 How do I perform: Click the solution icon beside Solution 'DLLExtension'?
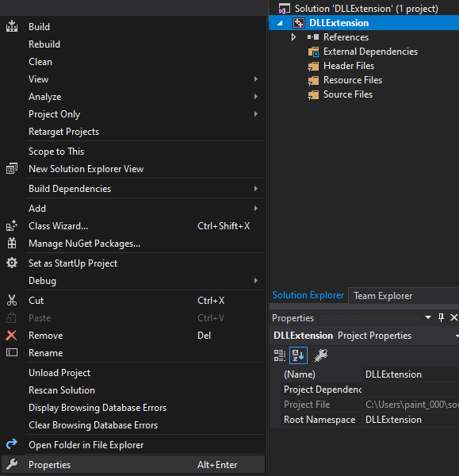click(x=285, y=9)
